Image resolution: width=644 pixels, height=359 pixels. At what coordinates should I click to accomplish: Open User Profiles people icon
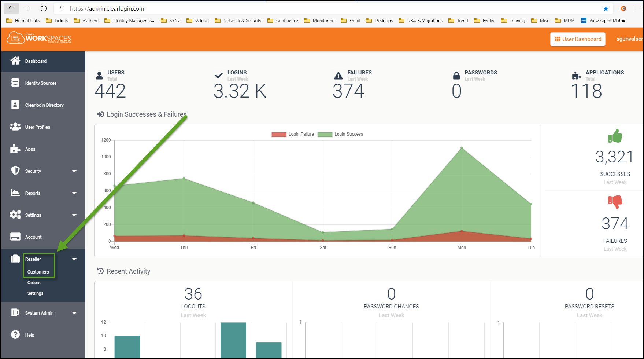pyautogui.click(x=15, y=127)
